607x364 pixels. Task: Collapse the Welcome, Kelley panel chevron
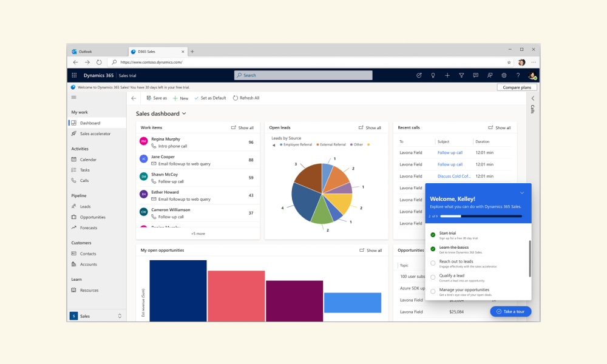tap(522, 193)
